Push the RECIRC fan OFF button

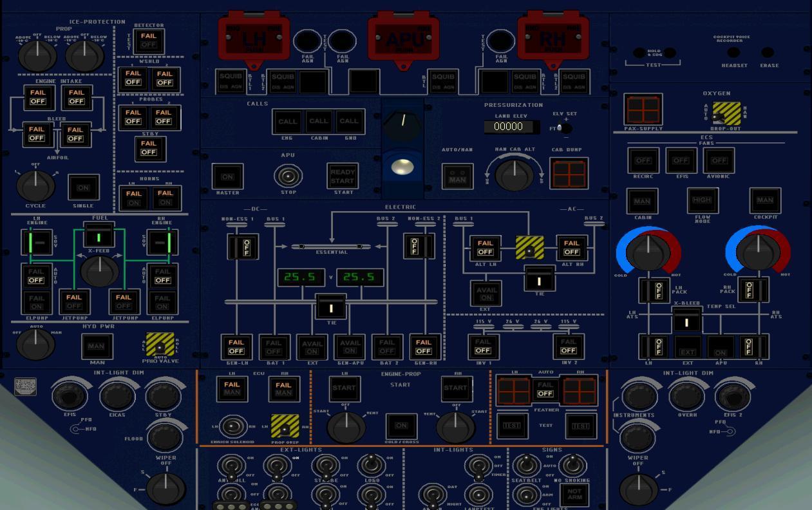click(643, 160)
